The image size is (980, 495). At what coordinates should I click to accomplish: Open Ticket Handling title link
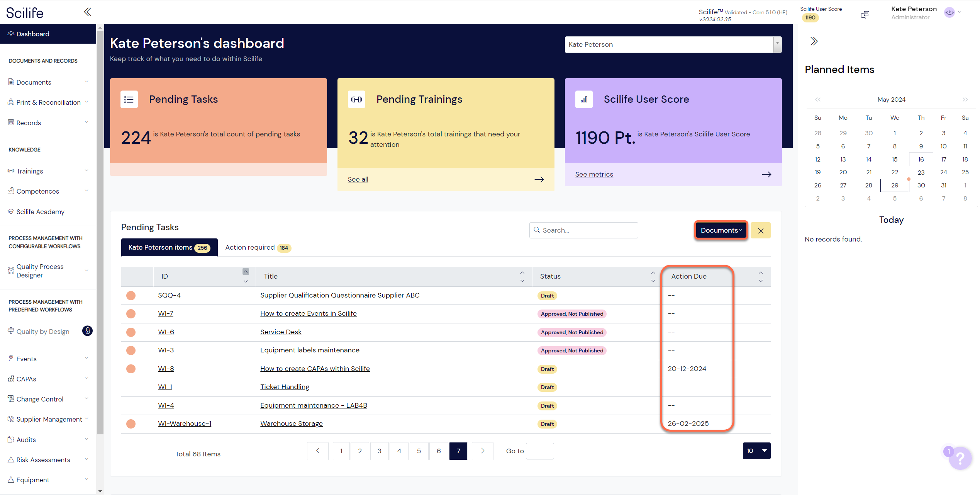coord(285,387)
